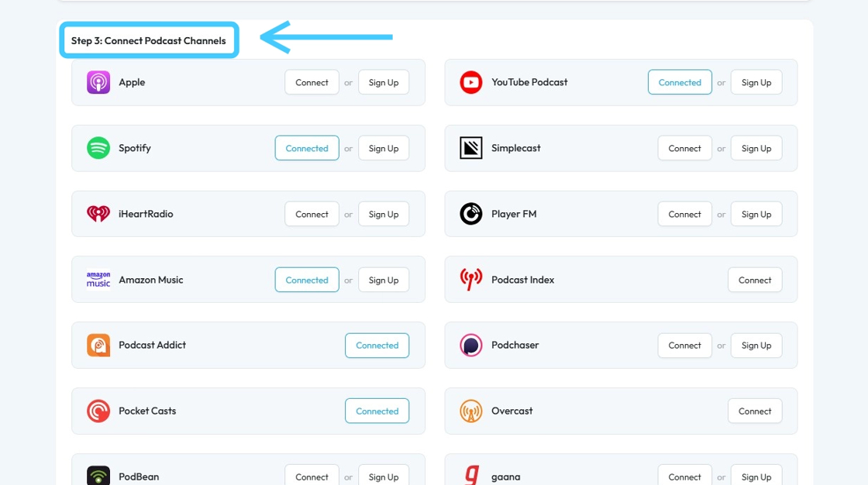Viewport: 868px width, 485px height.
Task: Click the YouTube Podcast play icon
Action: pos(471,82)
